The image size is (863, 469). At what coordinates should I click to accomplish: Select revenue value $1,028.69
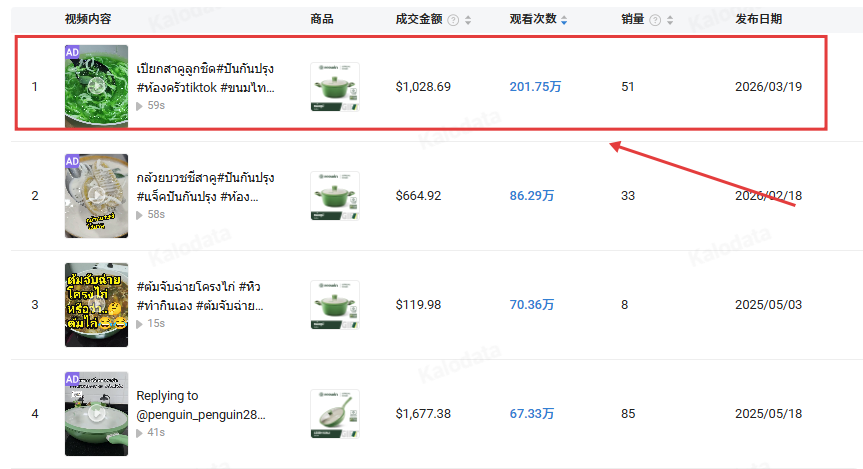(423, 86)
